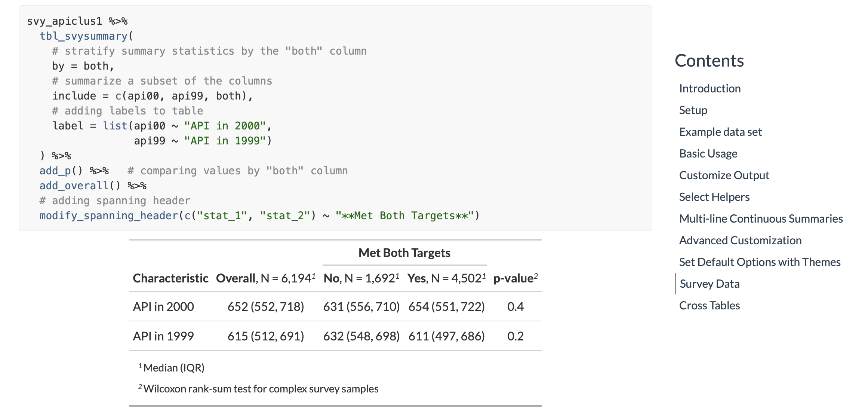
Task: Open the Setup section
Action: pyautogui.click(x=693, y=110)
